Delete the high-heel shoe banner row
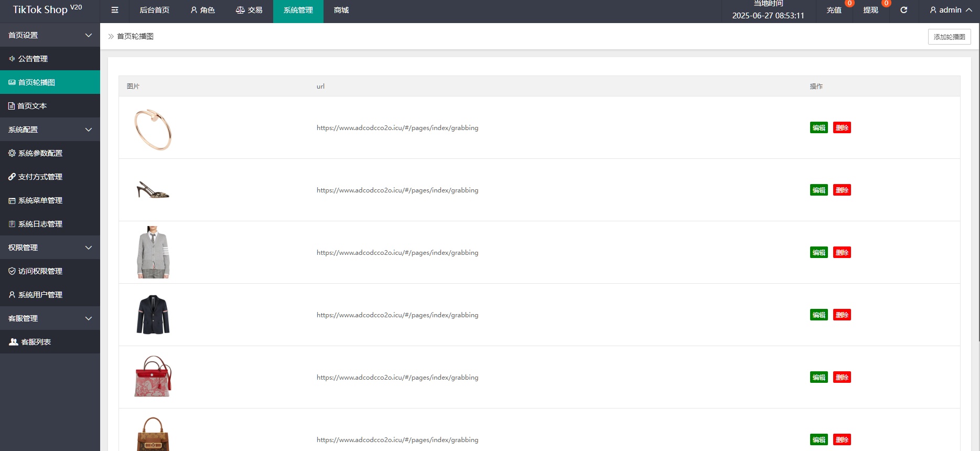Screen dimensions: 980x451 tap(842, 190)
